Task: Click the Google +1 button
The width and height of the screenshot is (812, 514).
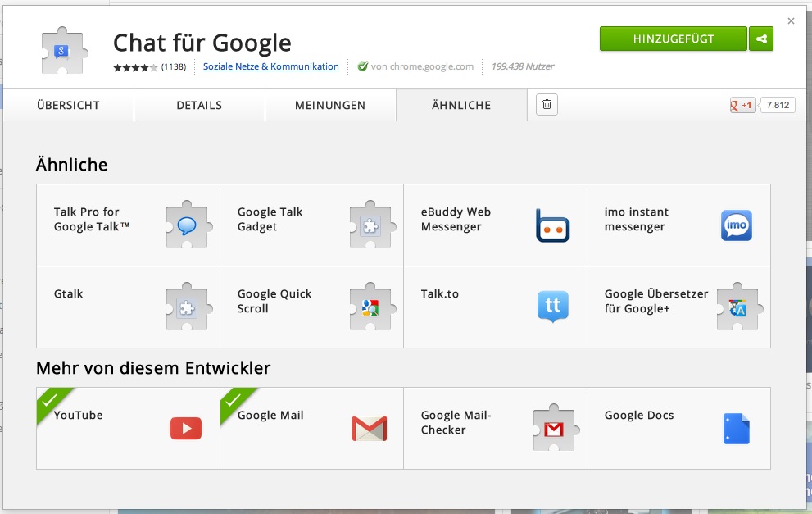Action: point(742,105)
